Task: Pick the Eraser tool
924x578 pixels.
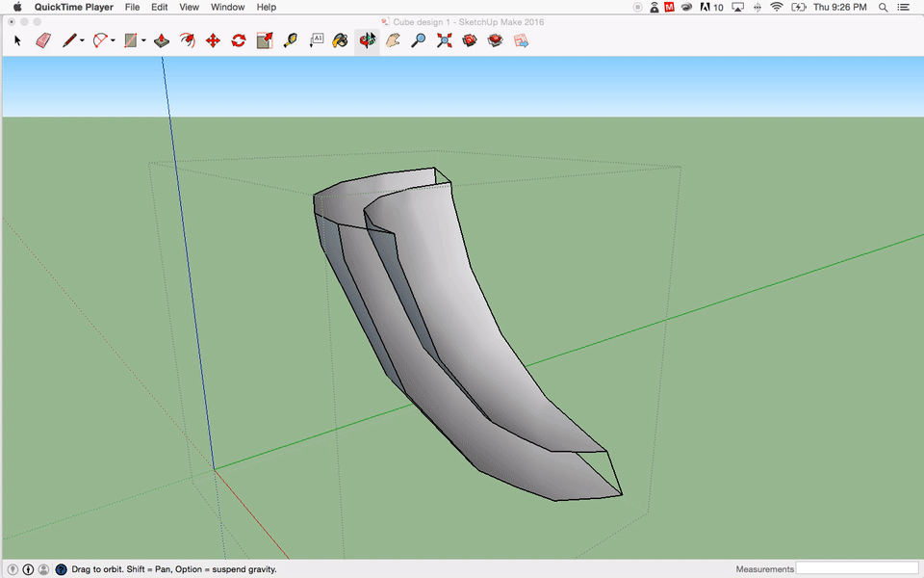Action: [42, 40]
